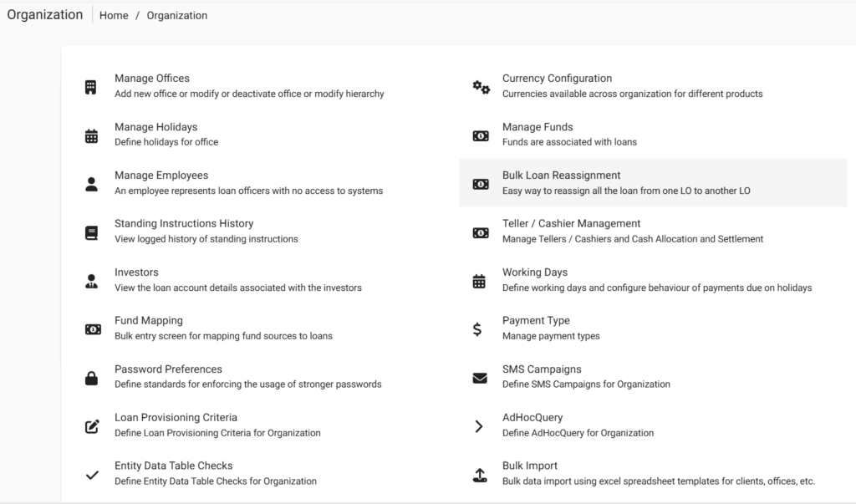The width and height of the screenshot is (856, 504).
Task: Click the padlock icon for Password Preferences
Action: coord(91,378)
